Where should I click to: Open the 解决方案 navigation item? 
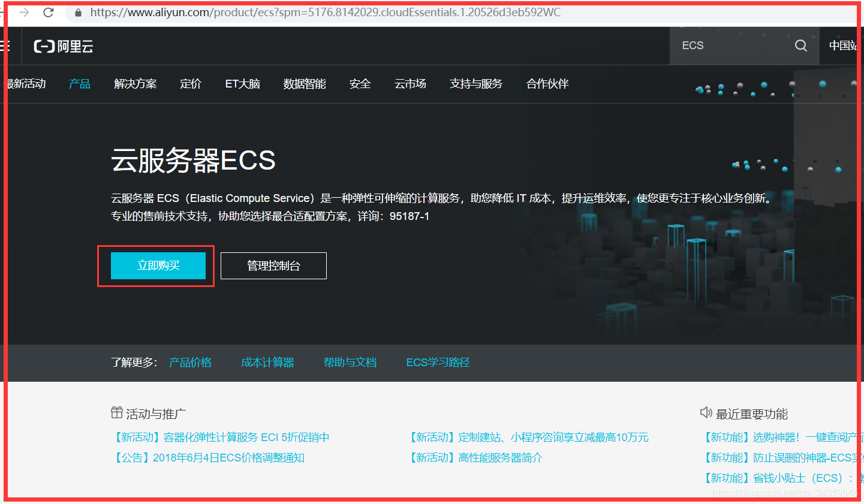[x=136, y=84]
